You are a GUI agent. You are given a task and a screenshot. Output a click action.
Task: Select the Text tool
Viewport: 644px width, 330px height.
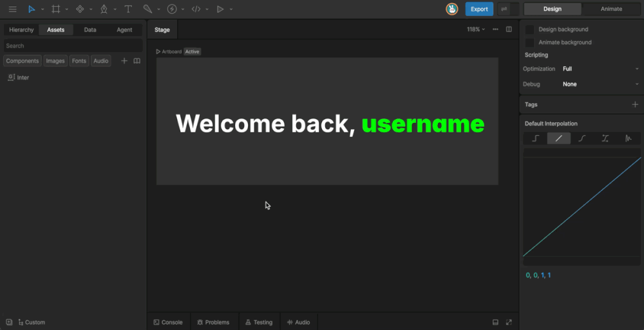pos(128,9)
